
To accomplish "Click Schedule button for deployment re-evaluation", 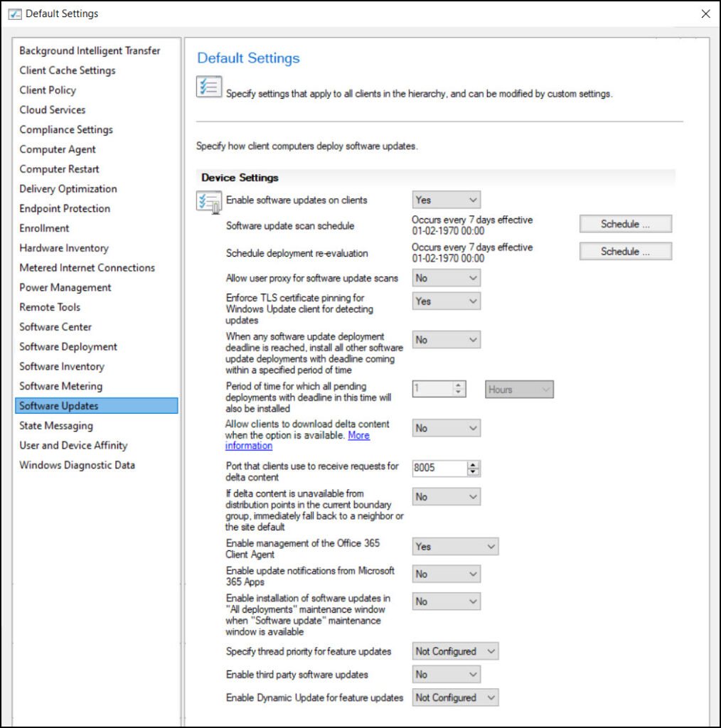I will [625, 251].
